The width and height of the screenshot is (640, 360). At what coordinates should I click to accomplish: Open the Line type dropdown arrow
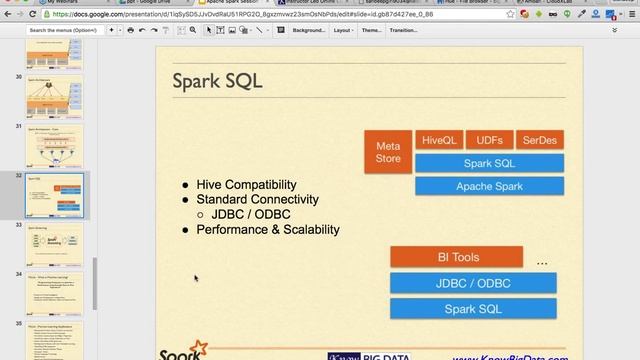pos(268,30)
